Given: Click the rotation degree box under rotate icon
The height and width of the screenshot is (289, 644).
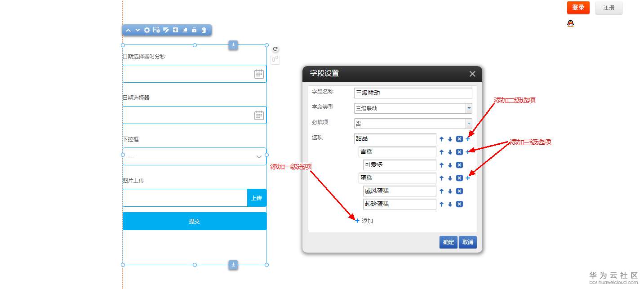Looking at the screenshot, I should 275,59.
